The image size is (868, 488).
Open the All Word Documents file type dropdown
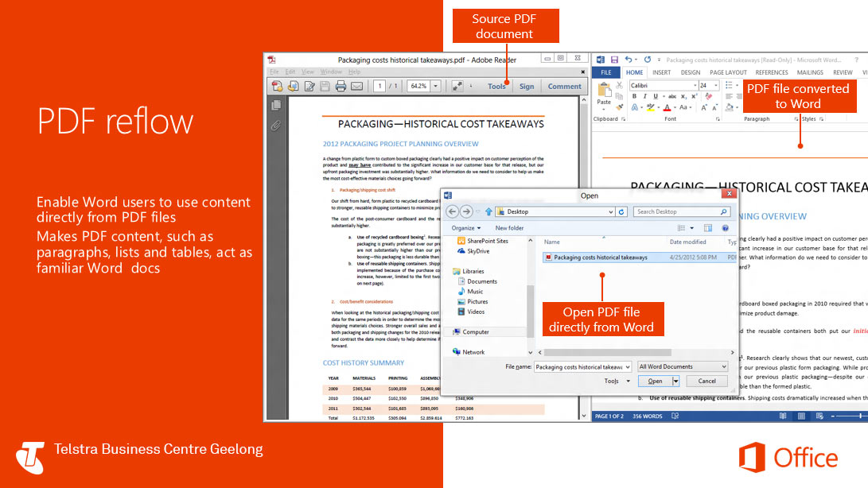682,367
